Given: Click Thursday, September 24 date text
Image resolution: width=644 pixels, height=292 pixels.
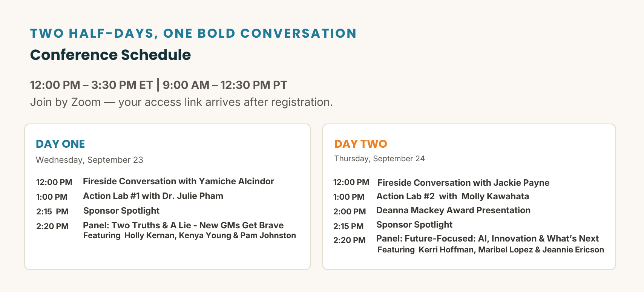Looking at the screenshot, I should point(380,159).
